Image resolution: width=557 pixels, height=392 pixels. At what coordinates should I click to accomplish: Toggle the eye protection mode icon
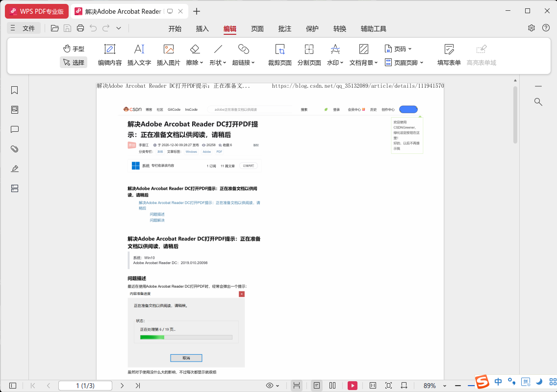pos(270,386)
